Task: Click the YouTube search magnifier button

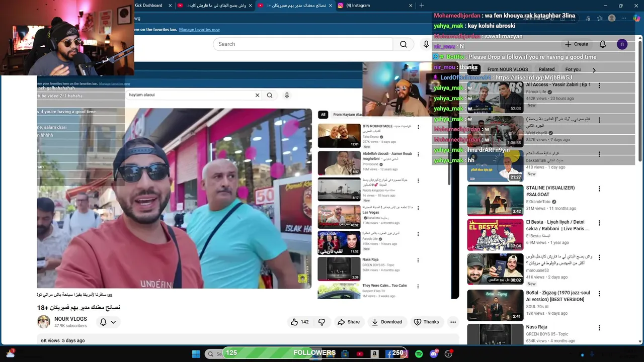Action: pyautogui.click(x=404, y=44)
